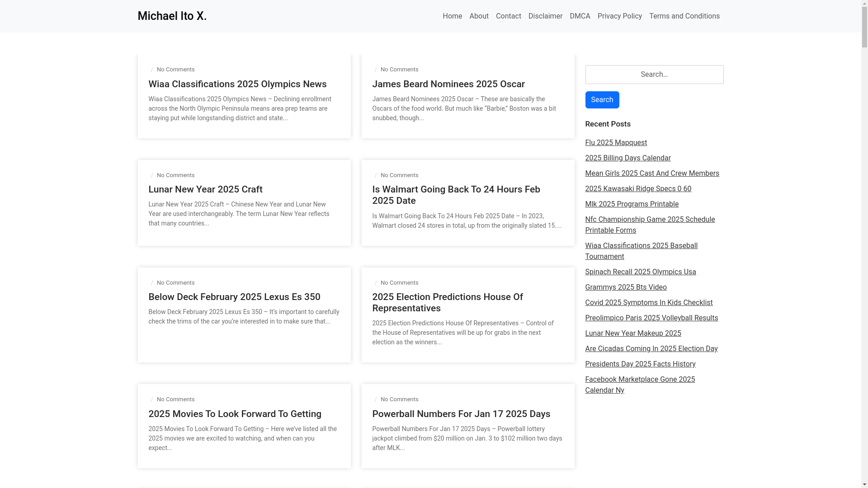The height and width of the screenshot is (488, 868).
Task: Open the 2025 Election Predictions House Of Representatives post
Action: click(447, 302)
